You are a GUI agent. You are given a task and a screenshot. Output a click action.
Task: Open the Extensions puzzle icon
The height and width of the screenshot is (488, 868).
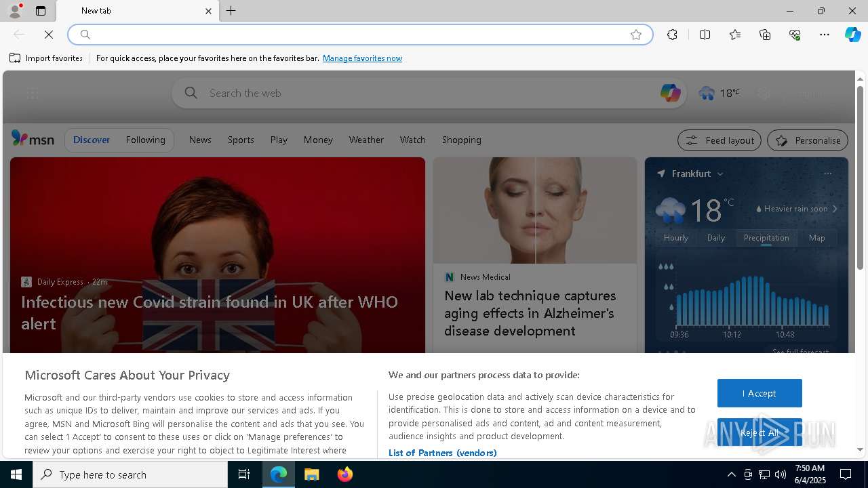(x=672, y=35)
